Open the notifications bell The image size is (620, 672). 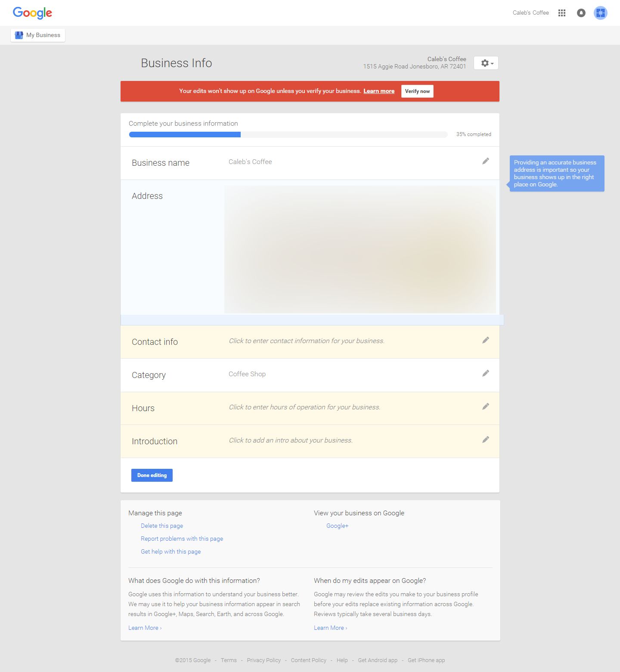coord(581,13)
